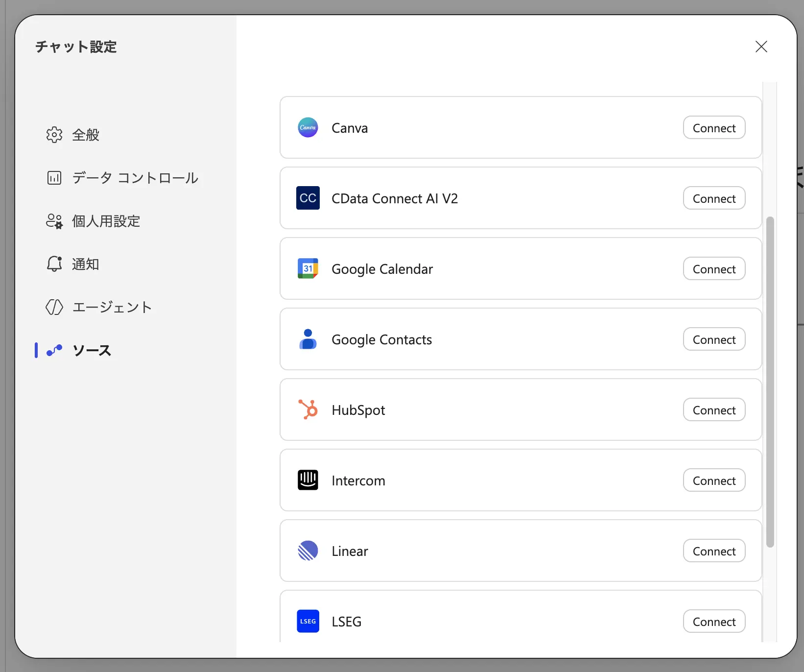This screenshot has width=804, height=672.
Task: Close the チャット設定 dialog
Action: (761, 47)
